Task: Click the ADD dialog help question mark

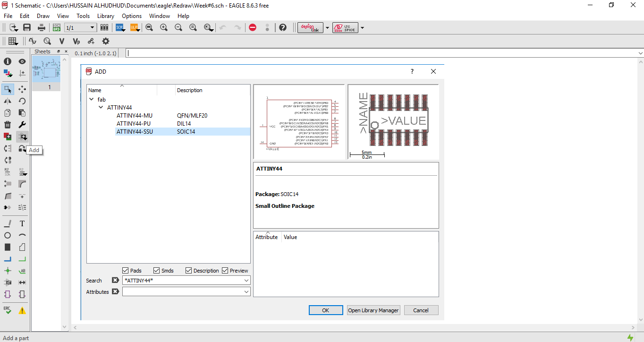Action: 412,71
